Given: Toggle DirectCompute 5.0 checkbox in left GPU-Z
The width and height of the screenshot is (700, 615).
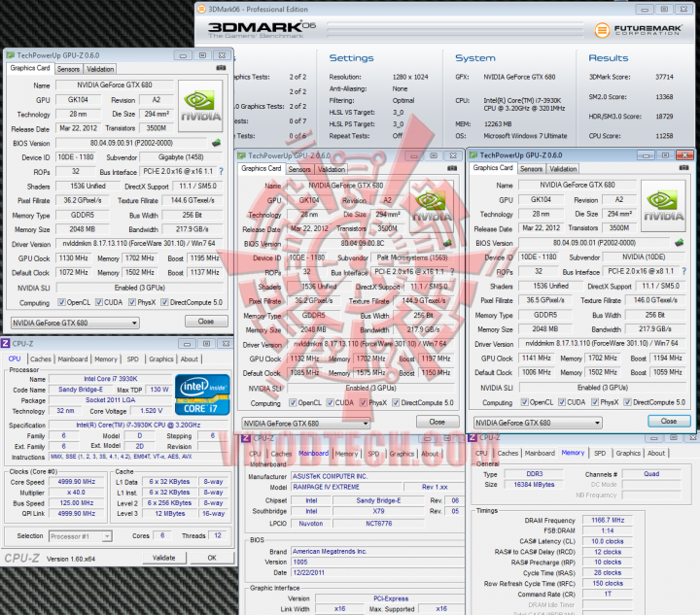Looking at the screenshot, I should [x=164, y=302].
